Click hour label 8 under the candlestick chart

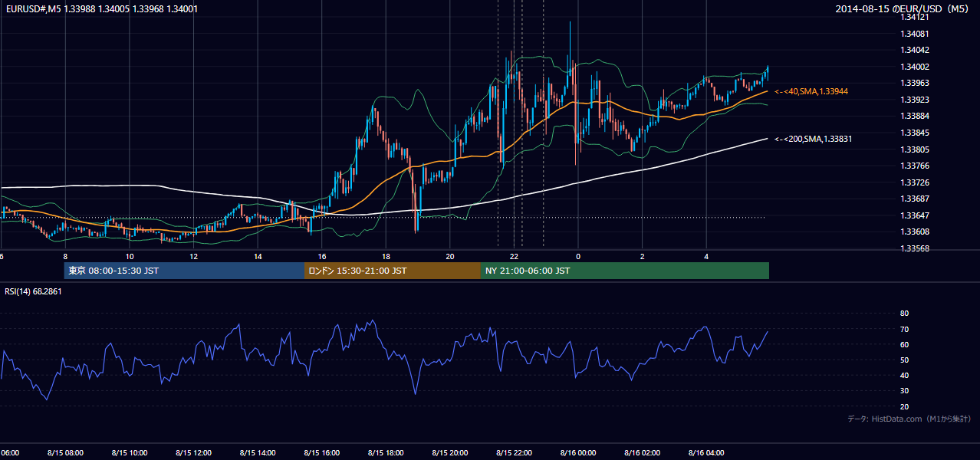[65, 257]
